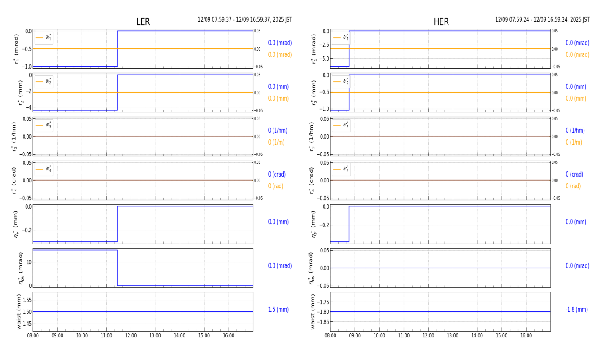
Task: Click the 1.55 tick on LER waist axis
Action: click(27, 300)
